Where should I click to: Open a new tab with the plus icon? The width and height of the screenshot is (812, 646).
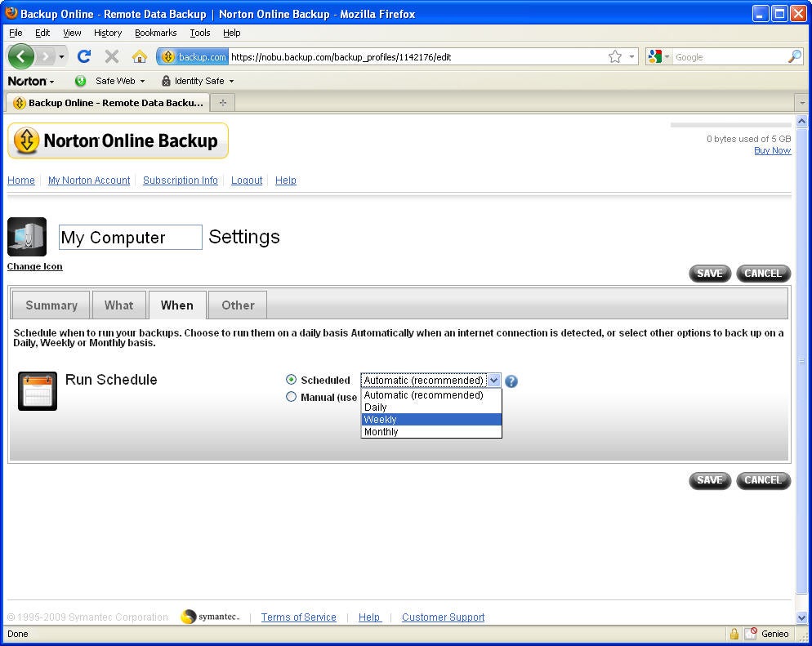tap(223, 102)
